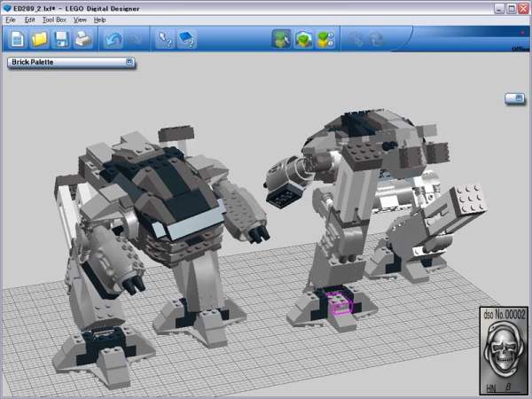The height and width of the screenshot is (399, 532).
Task: Open the blue help book icon
Action: [186, 39]
